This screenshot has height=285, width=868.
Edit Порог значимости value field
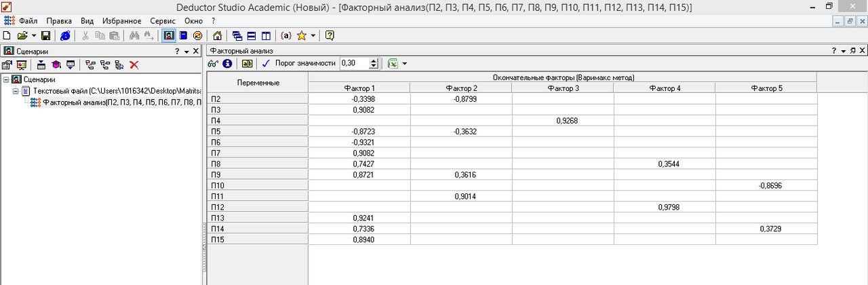coord(354,63)
